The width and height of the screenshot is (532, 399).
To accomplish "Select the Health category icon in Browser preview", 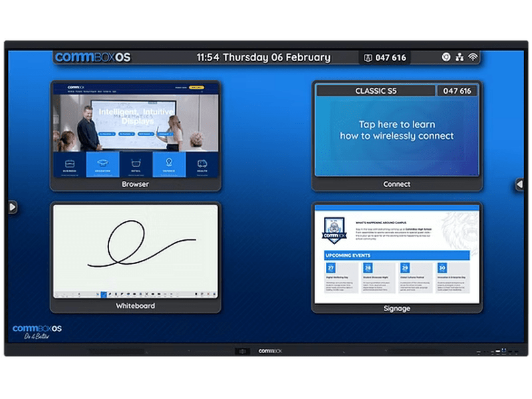I will (201, 164).
